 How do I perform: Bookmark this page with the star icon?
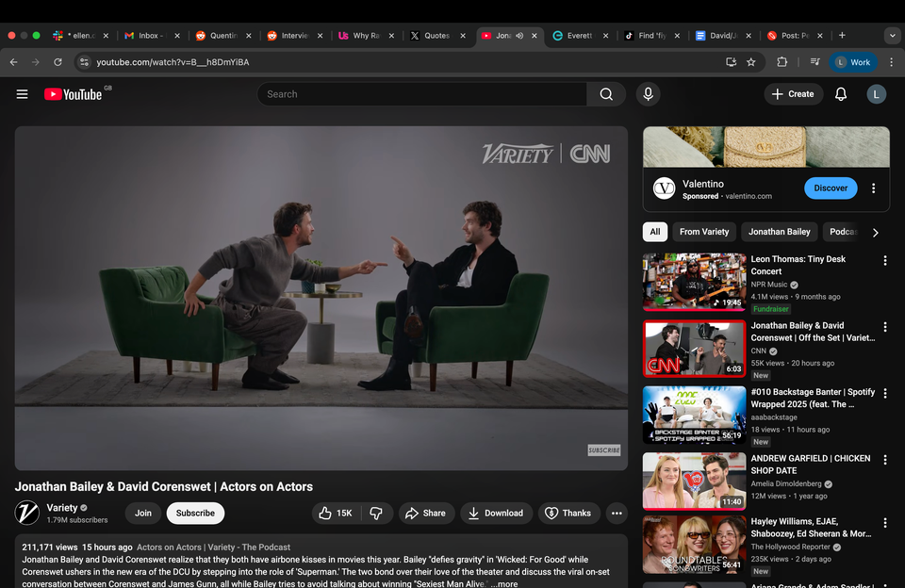(x=749, y=63)
